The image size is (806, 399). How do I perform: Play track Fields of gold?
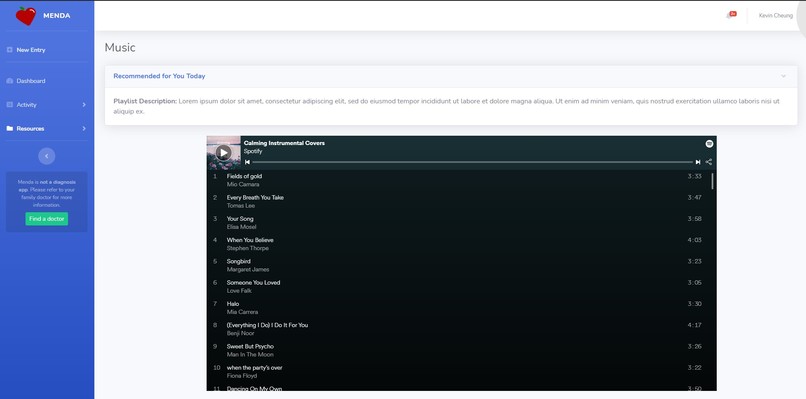coord(244,176)
